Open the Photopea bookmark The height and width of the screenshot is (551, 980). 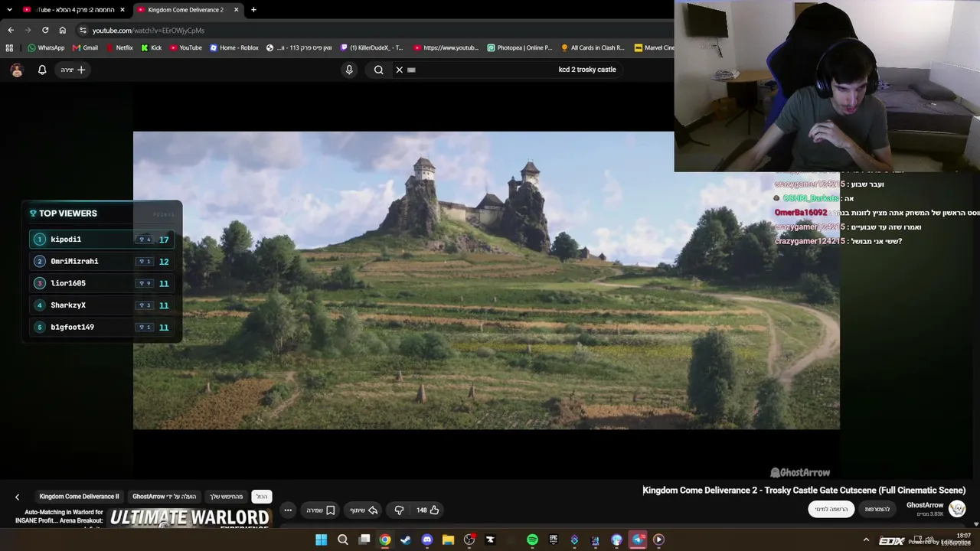[x=520, y=47]
